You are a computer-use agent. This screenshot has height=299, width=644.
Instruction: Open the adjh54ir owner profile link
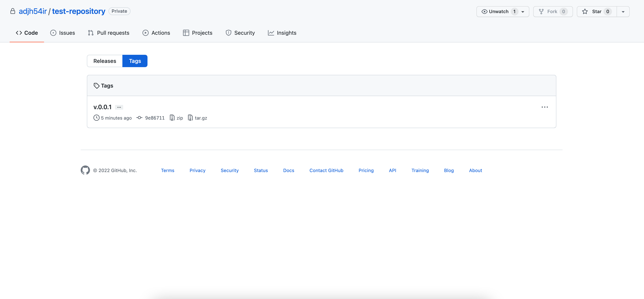point(33,11)
